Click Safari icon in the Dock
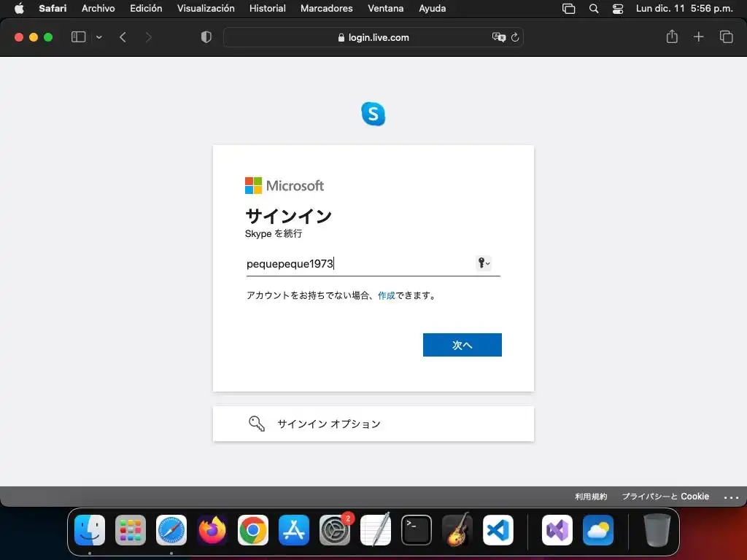 pos(171,530)
